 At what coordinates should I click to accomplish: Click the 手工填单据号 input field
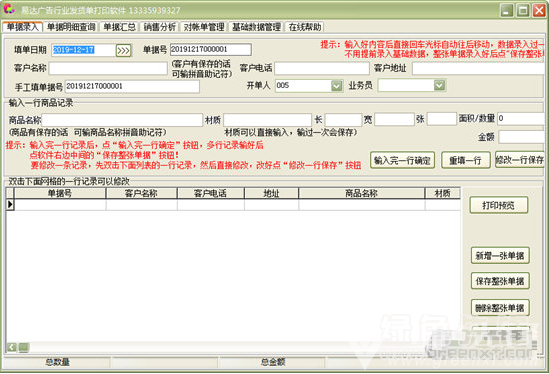point(132,86)
